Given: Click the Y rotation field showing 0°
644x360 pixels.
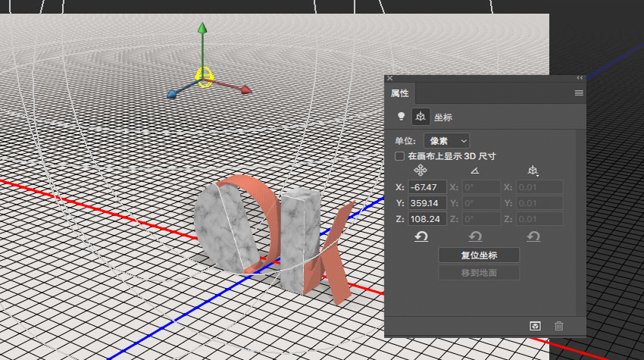Looking at the screenshot, I should click(481, 203).
